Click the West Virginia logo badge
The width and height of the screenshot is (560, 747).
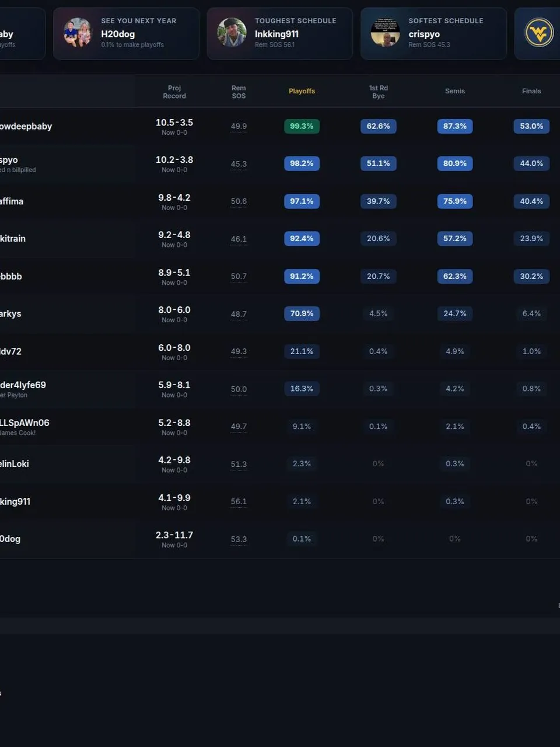(x=539, y=33)
